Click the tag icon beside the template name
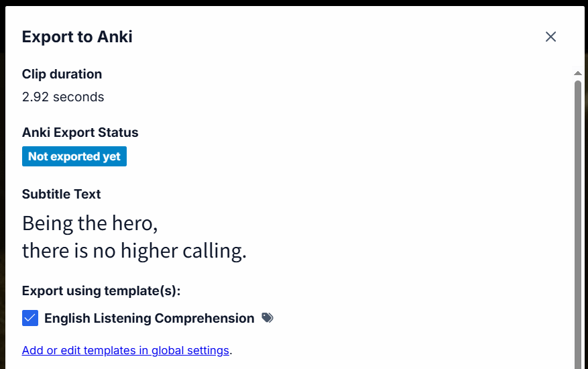Screen dimensions: 588x369 (268, 318)
